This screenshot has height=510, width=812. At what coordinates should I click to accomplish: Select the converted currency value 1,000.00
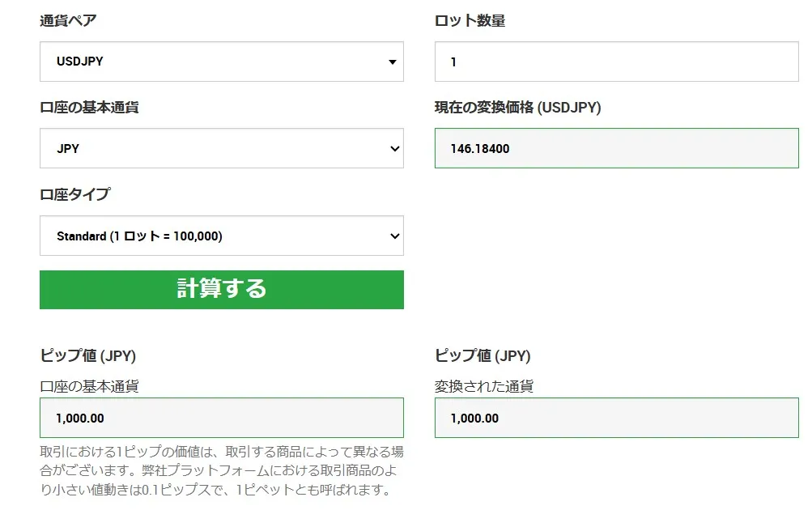click(474, 417)
